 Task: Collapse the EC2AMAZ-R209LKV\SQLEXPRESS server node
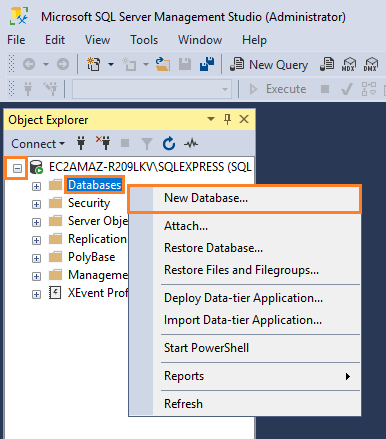[17, 169]
